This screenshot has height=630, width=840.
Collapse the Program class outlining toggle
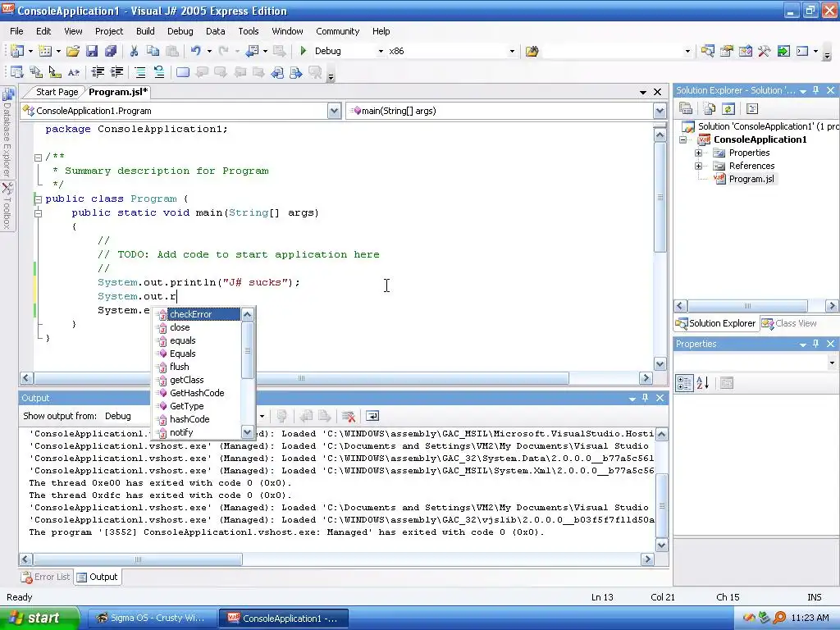pos(38,199)
